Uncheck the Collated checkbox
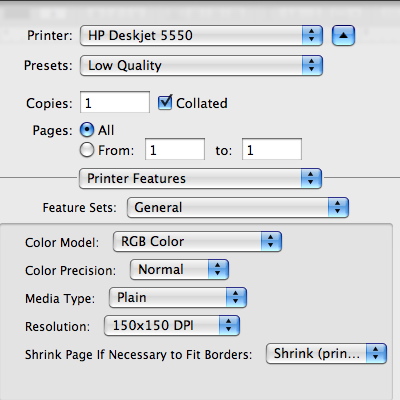The height and width of the screenshot is (400, 400). [x=165, y=103]
